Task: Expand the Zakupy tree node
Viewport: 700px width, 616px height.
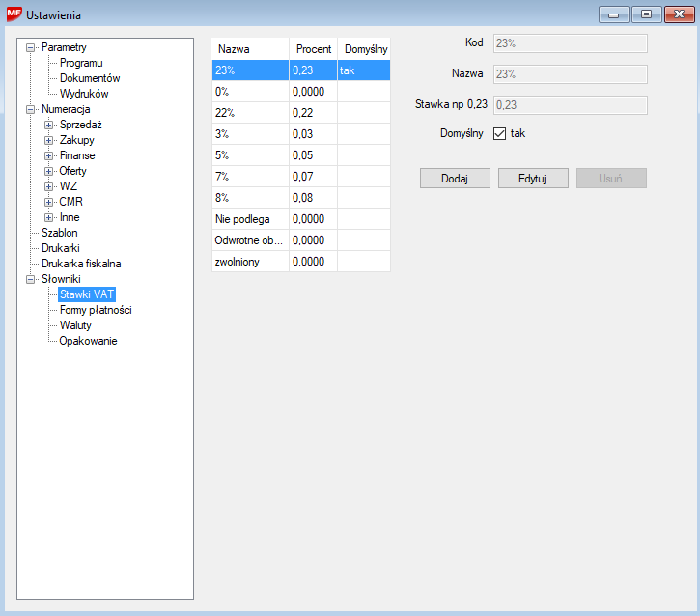Action: 49,140
